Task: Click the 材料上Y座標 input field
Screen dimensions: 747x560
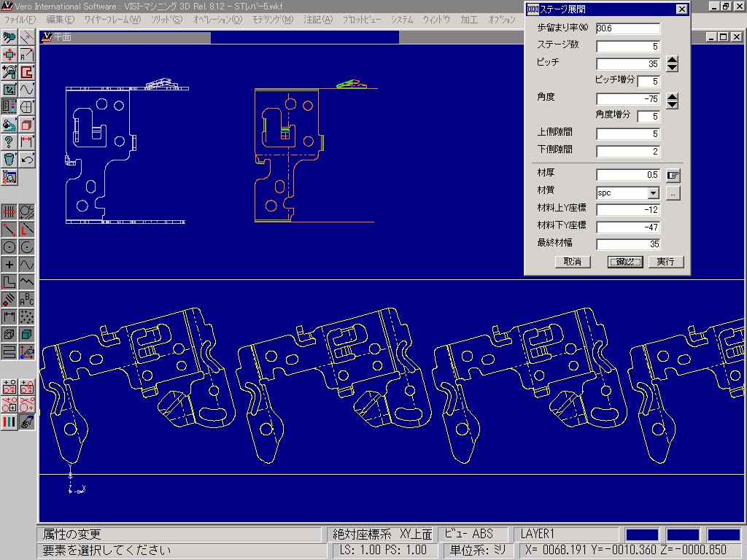Action: point(628,209)
